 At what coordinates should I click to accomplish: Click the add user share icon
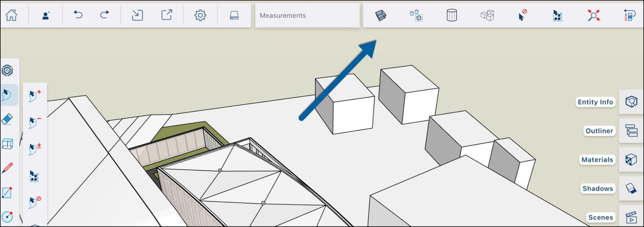point(46,15)
